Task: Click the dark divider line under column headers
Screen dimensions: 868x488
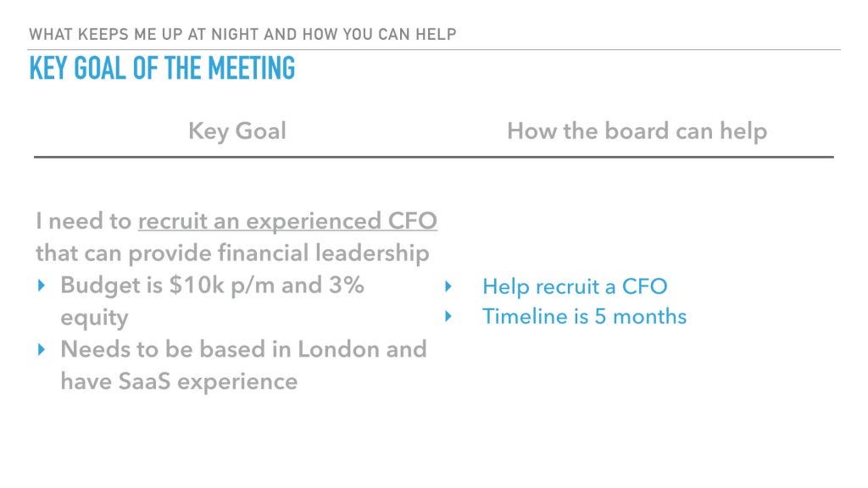Action: [x=434, y=157]
